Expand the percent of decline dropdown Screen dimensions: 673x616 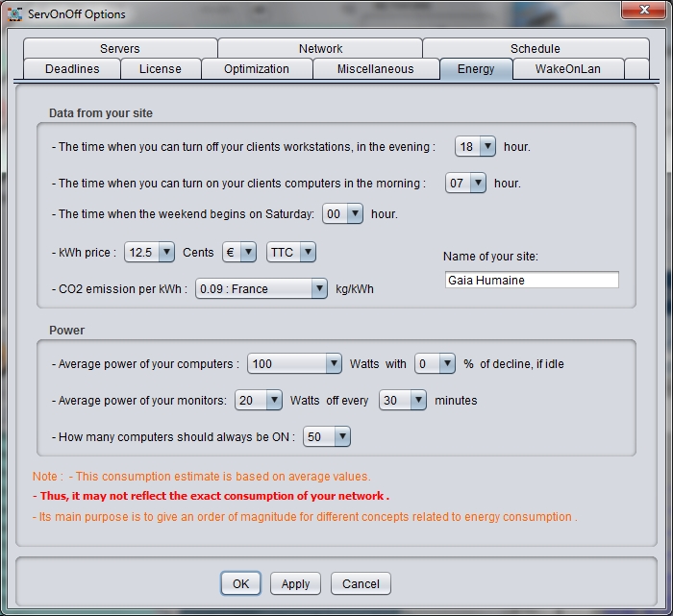point(435,364)
